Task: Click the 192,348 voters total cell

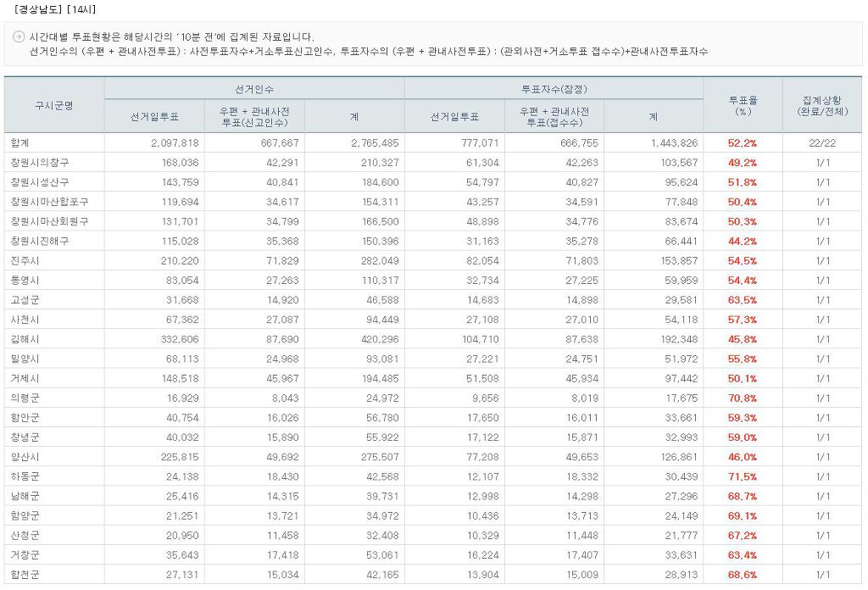Action: (680, 339)
